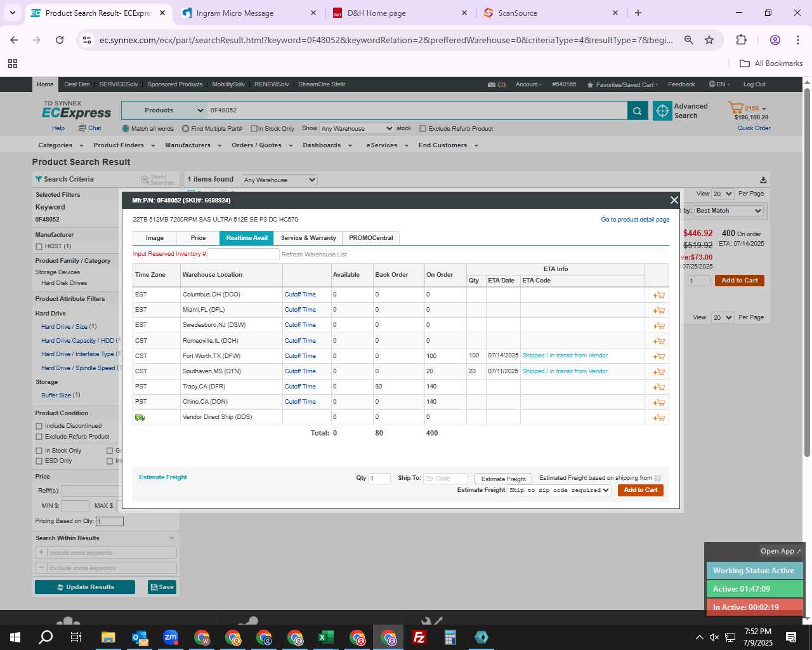Add Fort Worth, TX warehouse row to cart
The width and height of the screenshot is (812, 650).
(x=658, y=357)
